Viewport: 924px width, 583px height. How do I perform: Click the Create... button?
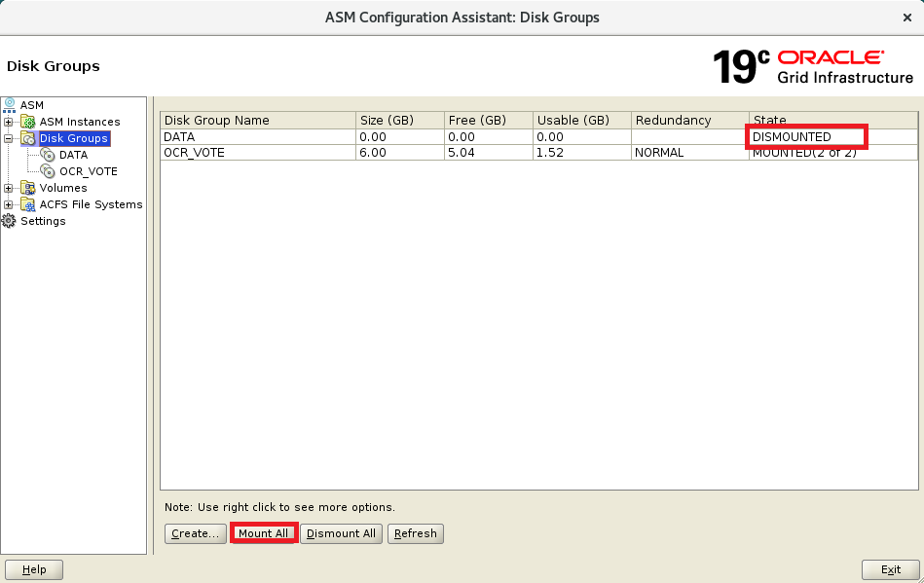click(x=195, y=533)
